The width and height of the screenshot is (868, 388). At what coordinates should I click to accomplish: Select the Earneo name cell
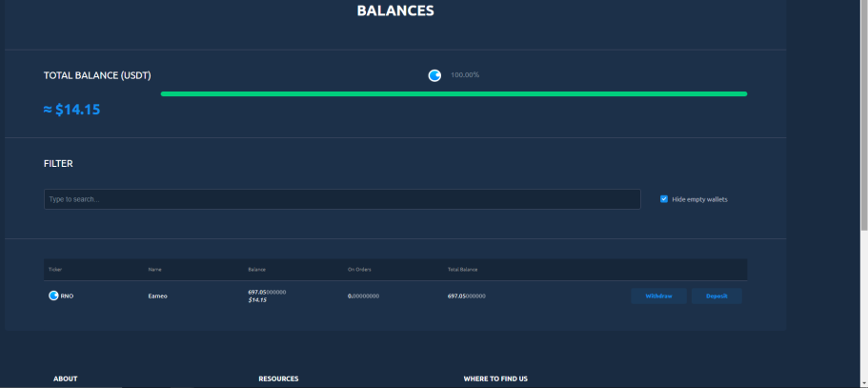tap(158, 296)
